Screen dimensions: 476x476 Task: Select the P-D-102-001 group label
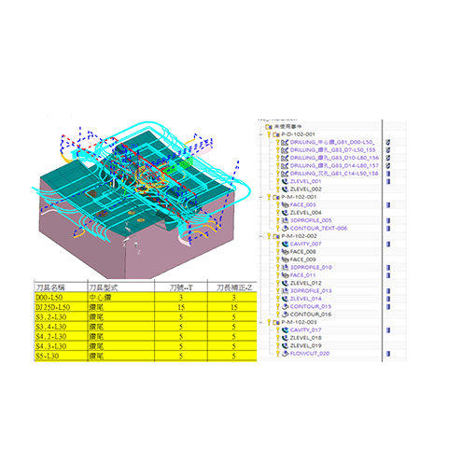click(x=298, y=134)
